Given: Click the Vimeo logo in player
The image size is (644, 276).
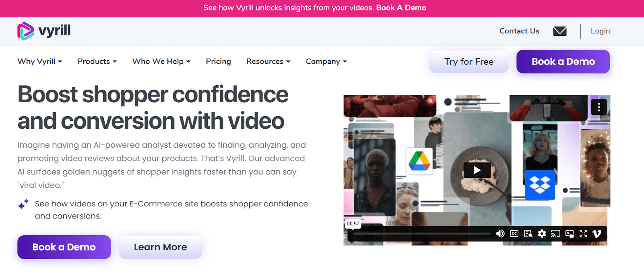Looking at the screenshot, I should click(597, 234).
